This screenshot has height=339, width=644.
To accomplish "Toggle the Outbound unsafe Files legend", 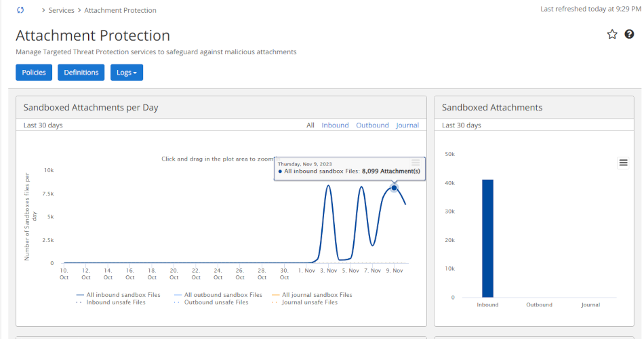I will point(211,302).
